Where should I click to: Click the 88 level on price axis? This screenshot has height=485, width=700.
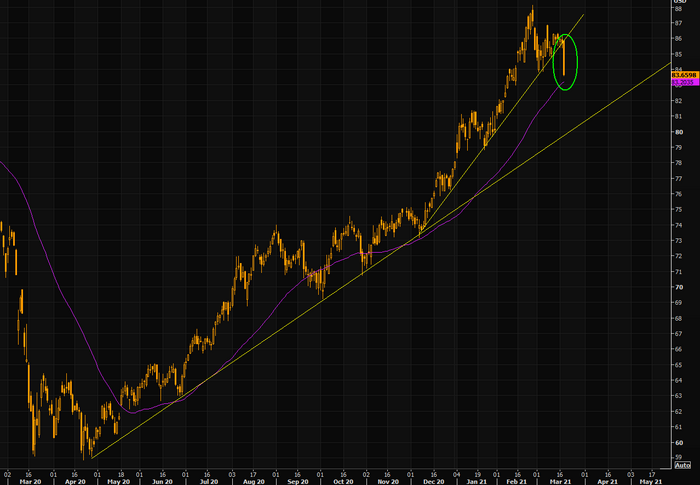click(678, 8)
